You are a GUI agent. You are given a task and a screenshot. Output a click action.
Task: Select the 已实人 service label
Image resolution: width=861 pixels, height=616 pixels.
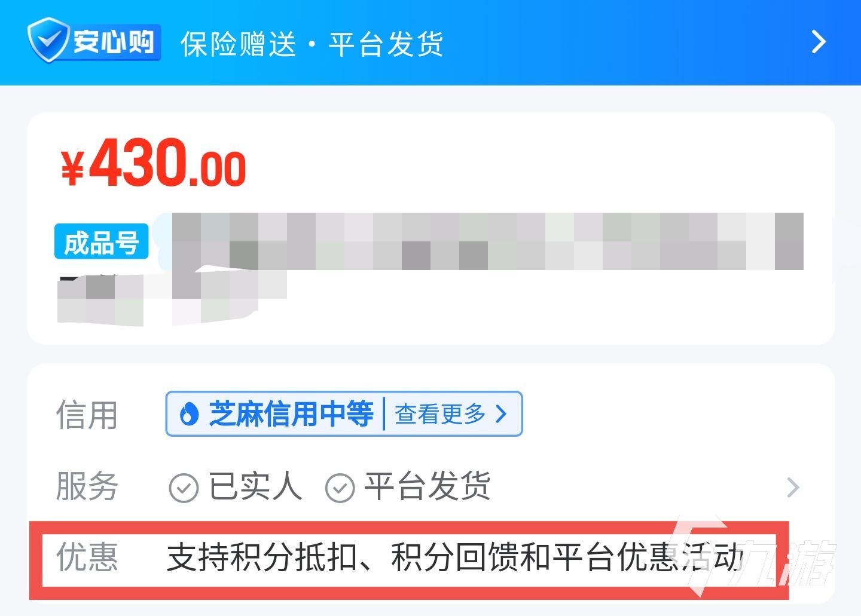pyautogui.click(x=255, y=486)
